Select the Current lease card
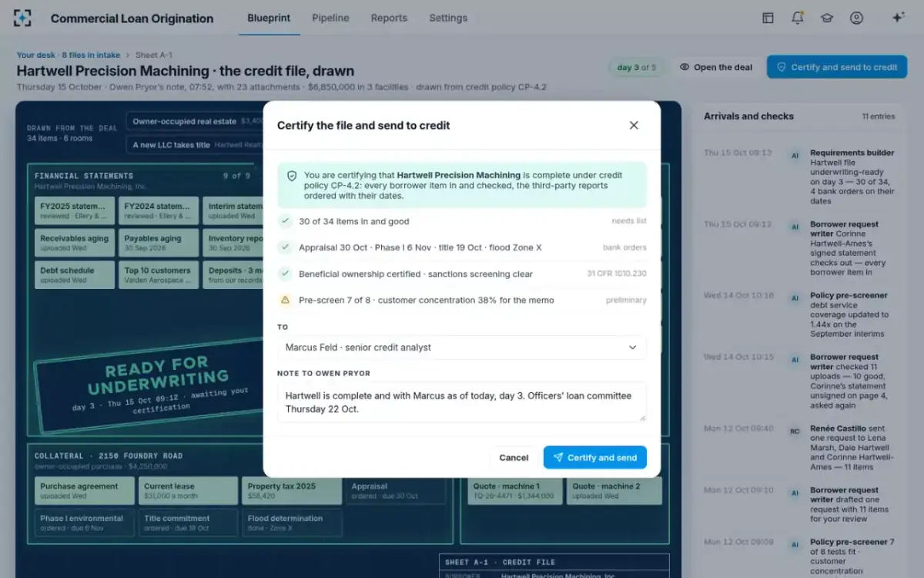 click(x=188, y=491)
